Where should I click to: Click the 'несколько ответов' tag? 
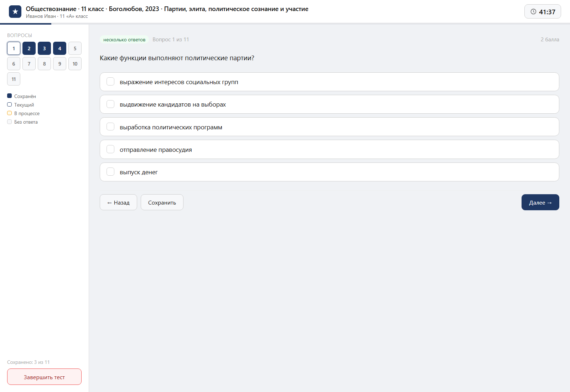point(124,40)
